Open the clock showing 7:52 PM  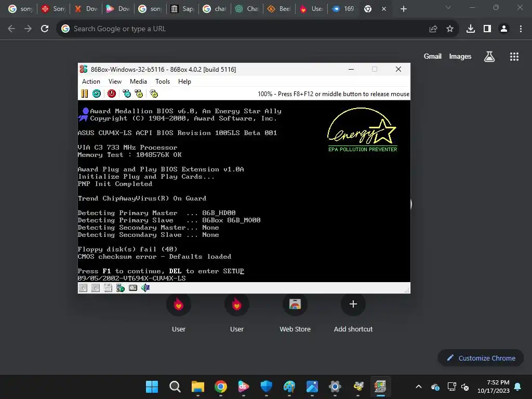(494, 387)
